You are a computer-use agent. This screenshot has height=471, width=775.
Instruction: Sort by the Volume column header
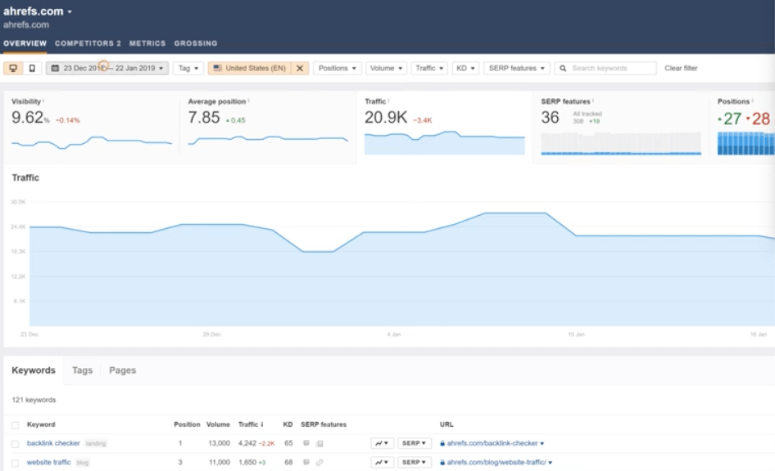[x=218, y=425]
